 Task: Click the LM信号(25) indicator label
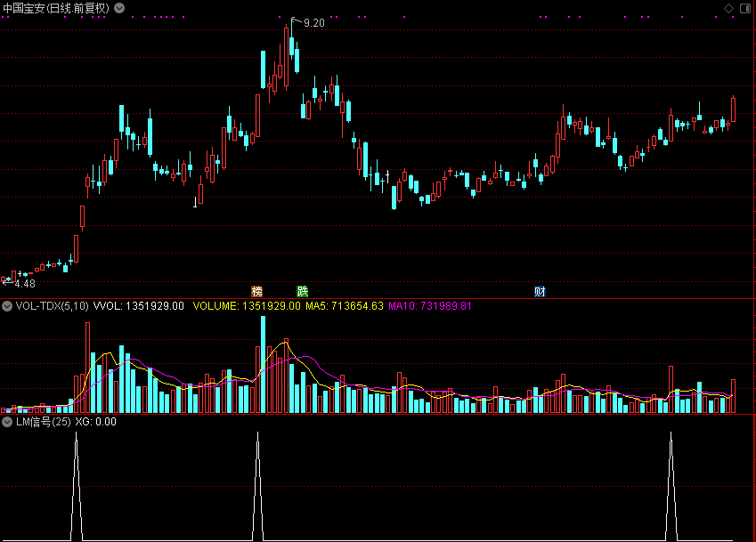[x=43, y=422]
